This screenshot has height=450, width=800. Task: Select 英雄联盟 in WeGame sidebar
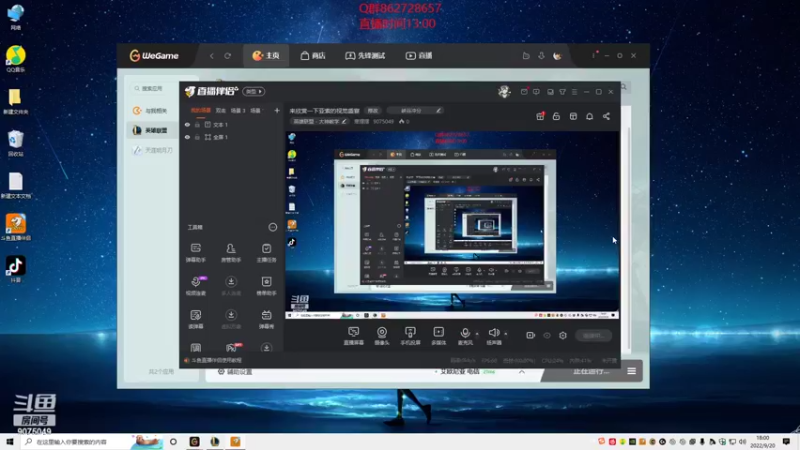(151, 130)
